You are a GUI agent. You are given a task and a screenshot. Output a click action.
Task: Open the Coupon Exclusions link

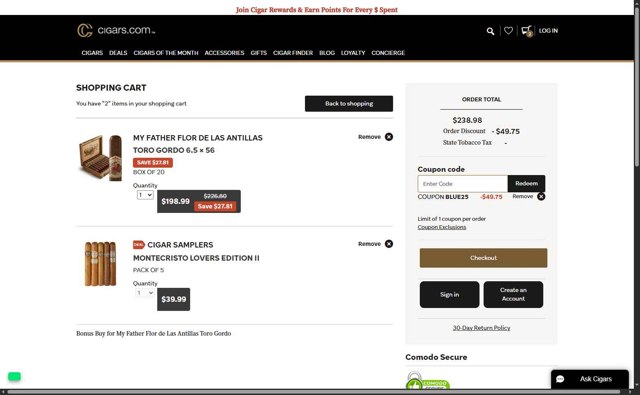(x=442, y=227)
